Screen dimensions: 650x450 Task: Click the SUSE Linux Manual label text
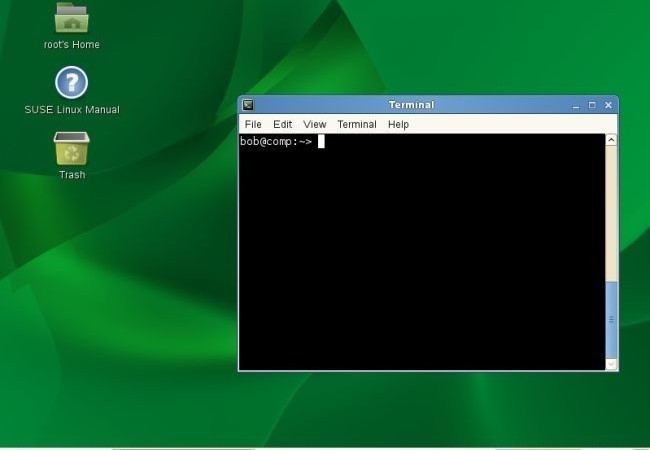(72, 110)
